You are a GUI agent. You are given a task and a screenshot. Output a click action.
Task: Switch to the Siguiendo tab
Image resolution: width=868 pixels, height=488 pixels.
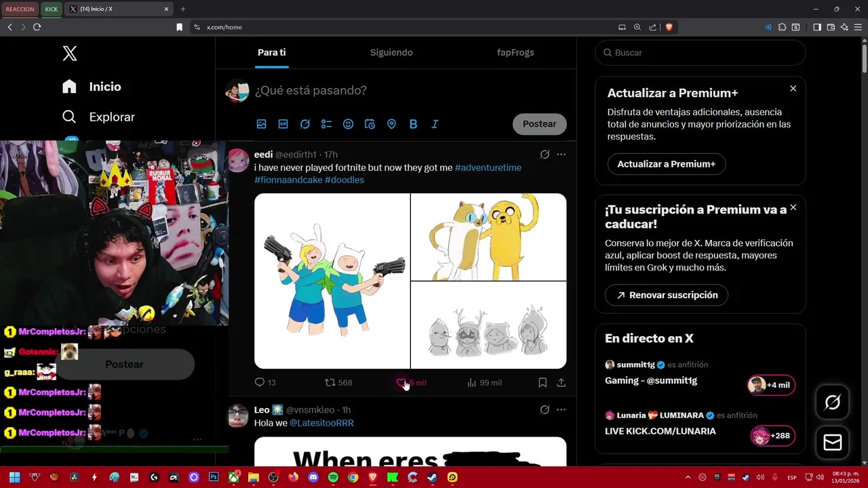point(391,52)
